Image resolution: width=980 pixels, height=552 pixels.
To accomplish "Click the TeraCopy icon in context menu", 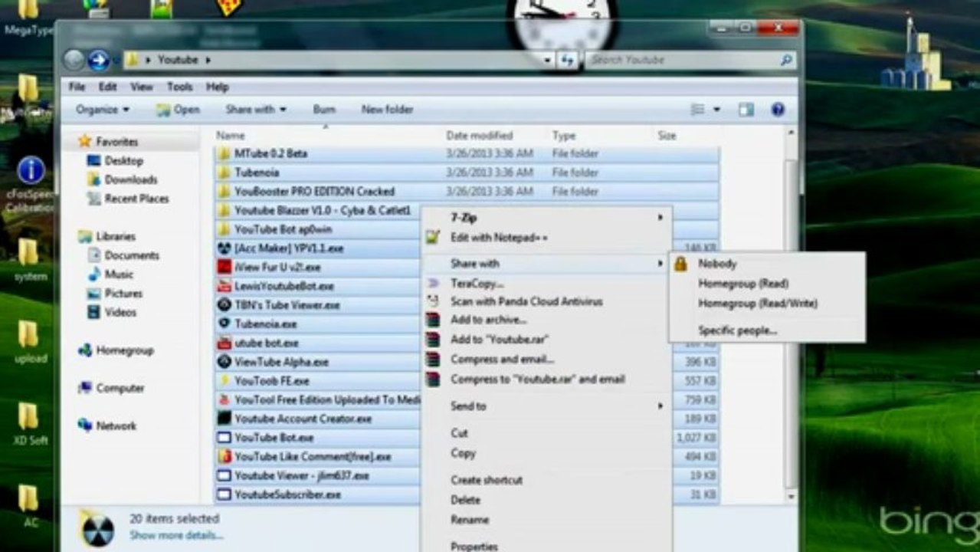I will pyautogui.click(x=434, y=284).
